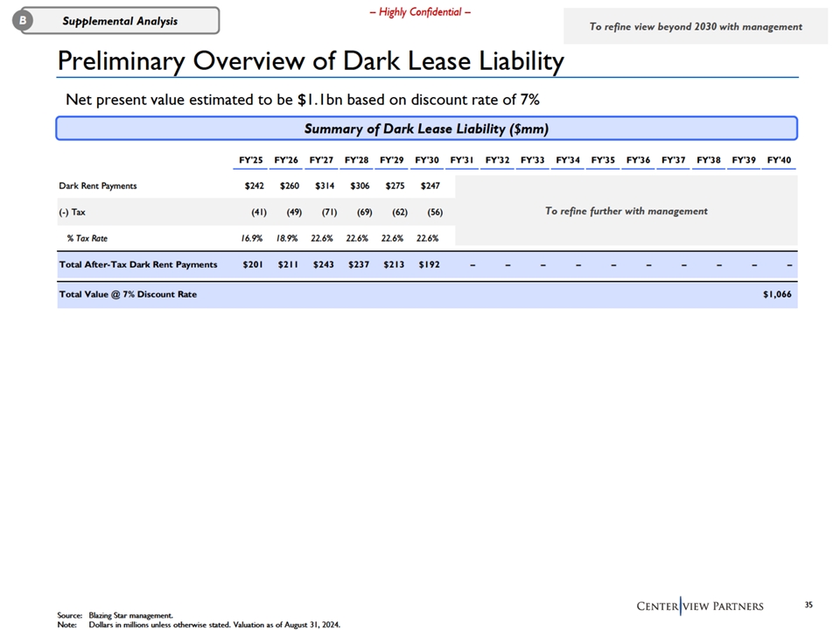The height and width of the screenshot is (630, 840).
Task: Click the Total Value @ 7% Discount Rate label
Action: click(128, 294)
